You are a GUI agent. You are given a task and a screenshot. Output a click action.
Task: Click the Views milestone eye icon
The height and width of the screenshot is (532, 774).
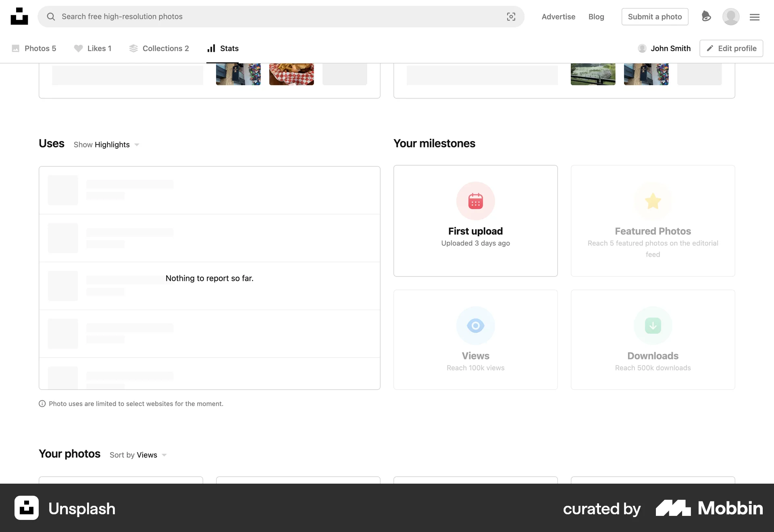tap(475, 326)
